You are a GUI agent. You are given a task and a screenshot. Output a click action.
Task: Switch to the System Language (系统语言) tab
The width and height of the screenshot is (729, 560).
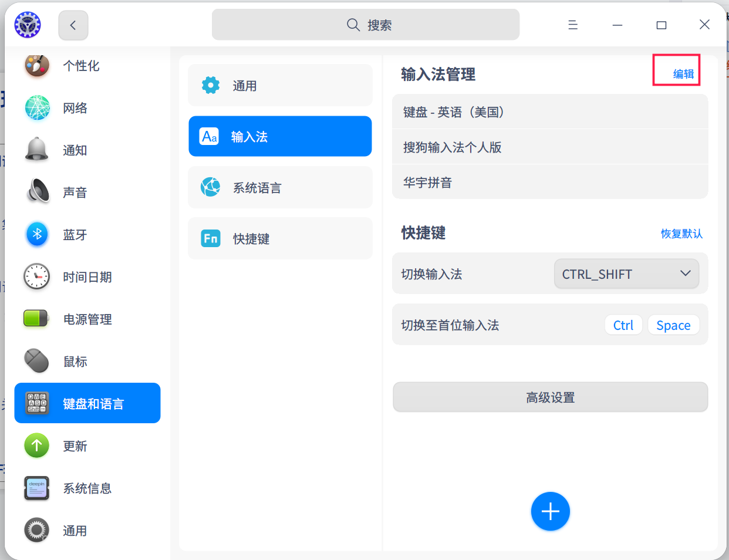(x=280, y=188)
